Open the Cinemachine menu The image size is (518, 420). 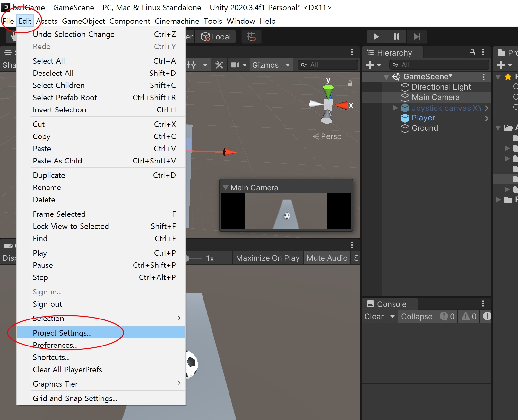177,21
